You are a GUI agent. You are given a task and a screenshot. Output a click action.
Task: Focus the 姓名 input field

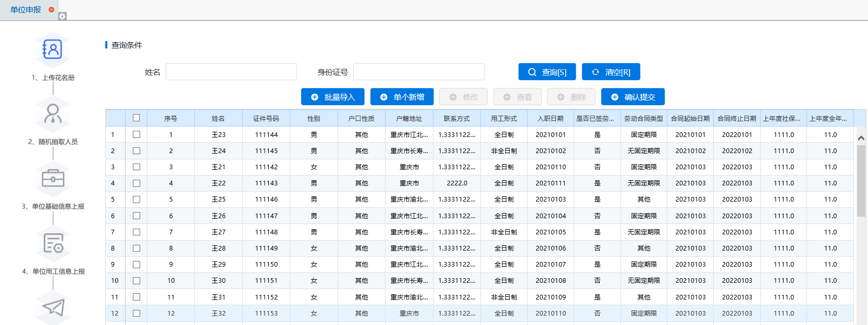click(231, 72)
